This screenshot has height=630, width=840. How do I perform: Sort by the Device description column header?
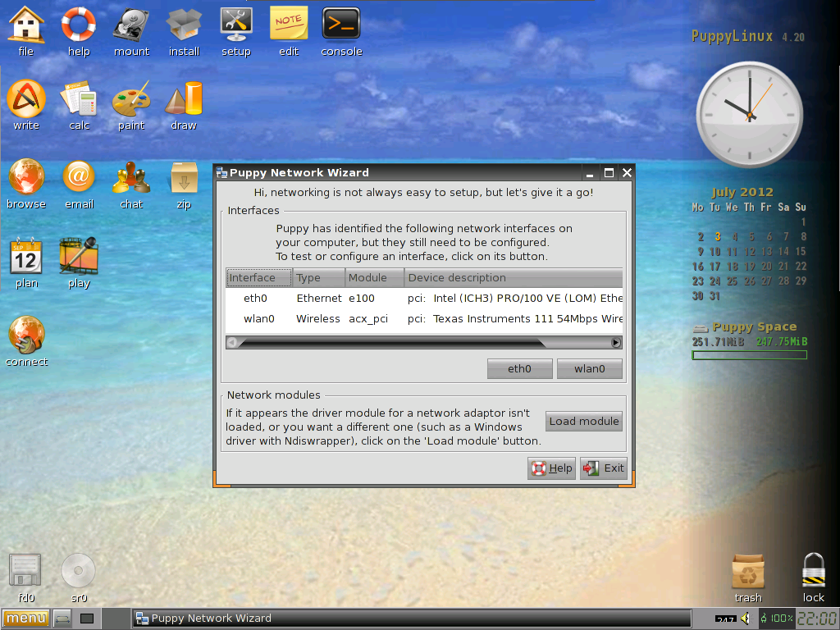click(514, 277)
